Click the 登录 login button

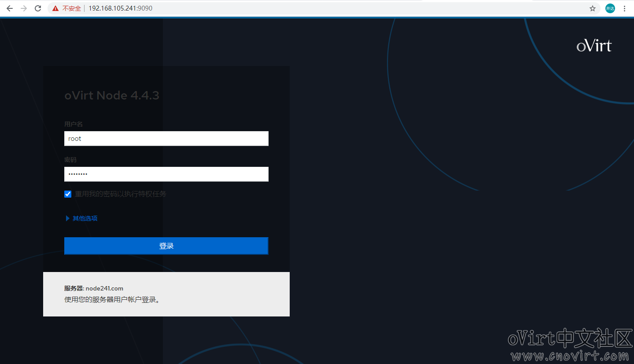click(166, 246)
